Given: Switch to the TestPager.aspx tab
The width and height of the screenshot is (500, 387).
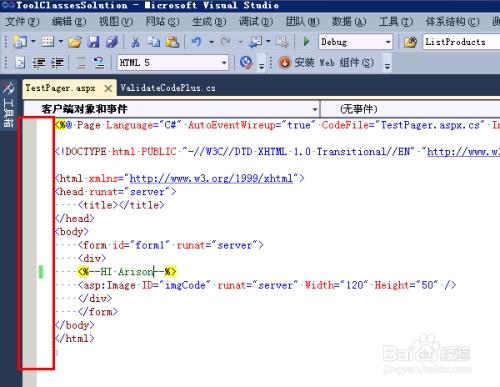Looking at the screenshot, I should 60,88.
